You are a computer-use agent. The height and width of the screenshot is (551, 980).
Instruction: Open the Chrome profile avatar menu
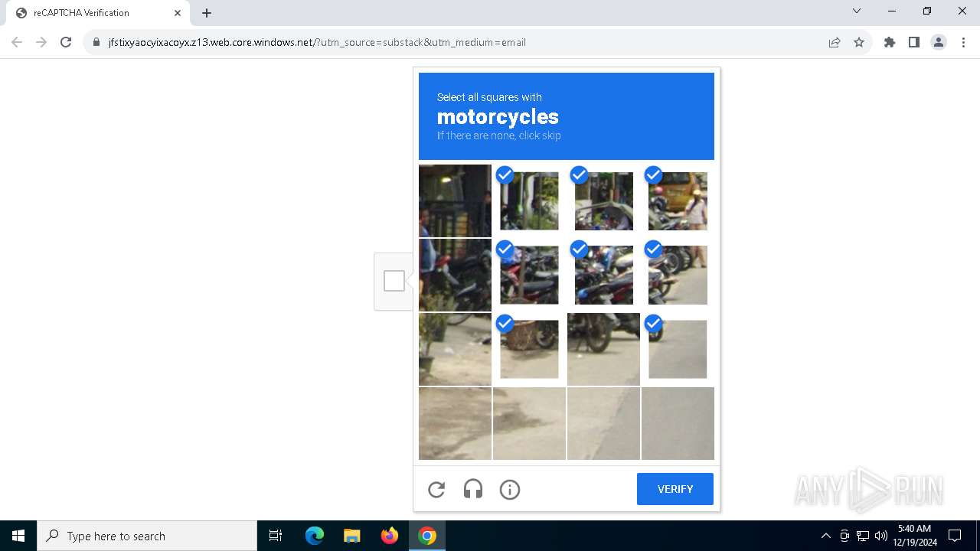point(939,42)
